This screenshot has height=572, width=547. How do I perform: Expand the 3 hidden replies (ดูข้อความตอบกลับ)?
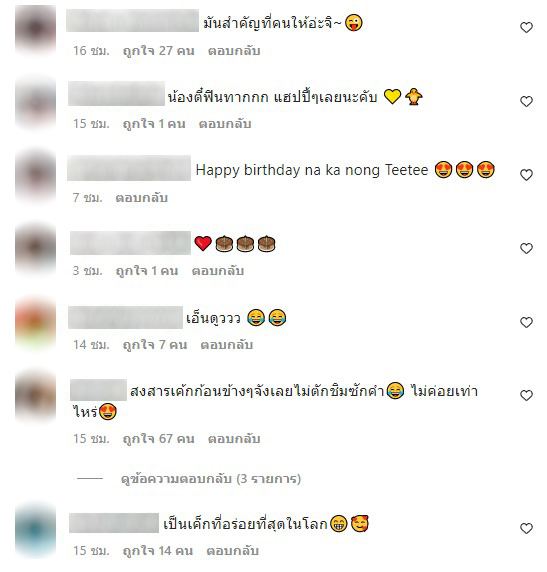point(211,478)
